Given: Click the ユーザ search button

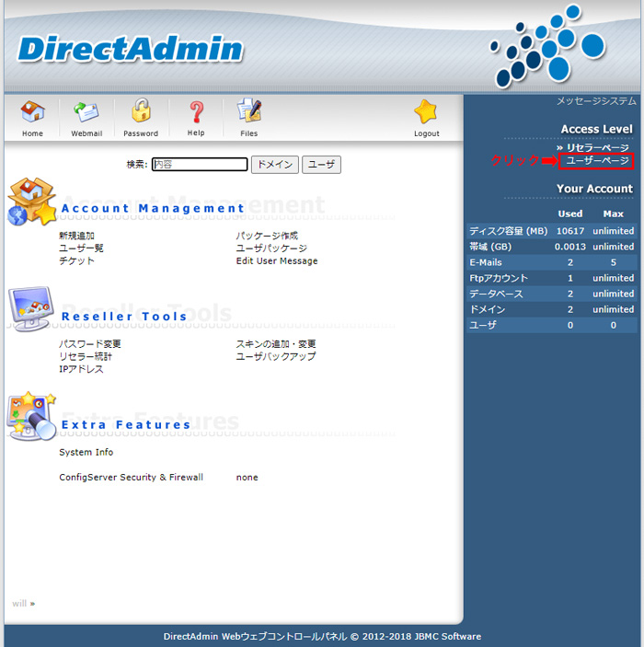Looking at the screenshot, I should click(x=321, y=165).
